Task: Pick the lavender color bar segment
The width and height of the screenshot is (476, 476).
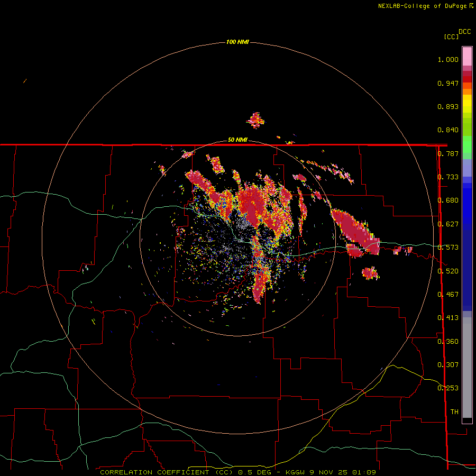Action: point(467,168)
